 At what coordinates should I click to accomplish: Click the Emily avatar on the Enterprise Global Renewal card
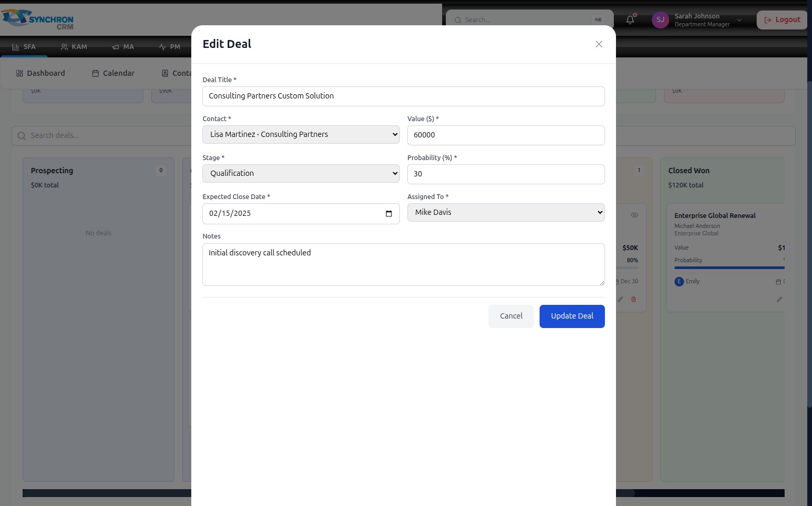(679, 282)
